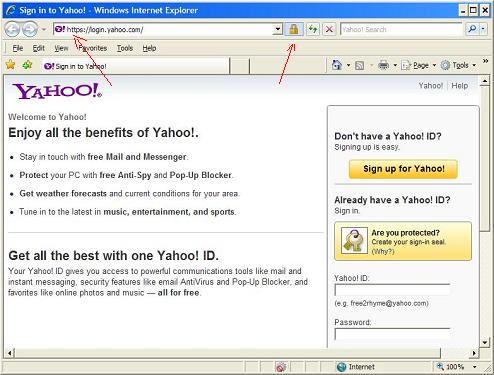Viewport: 494px width, 375px height.
Task: Open the Edit menu
Action: tap(38, 48)
